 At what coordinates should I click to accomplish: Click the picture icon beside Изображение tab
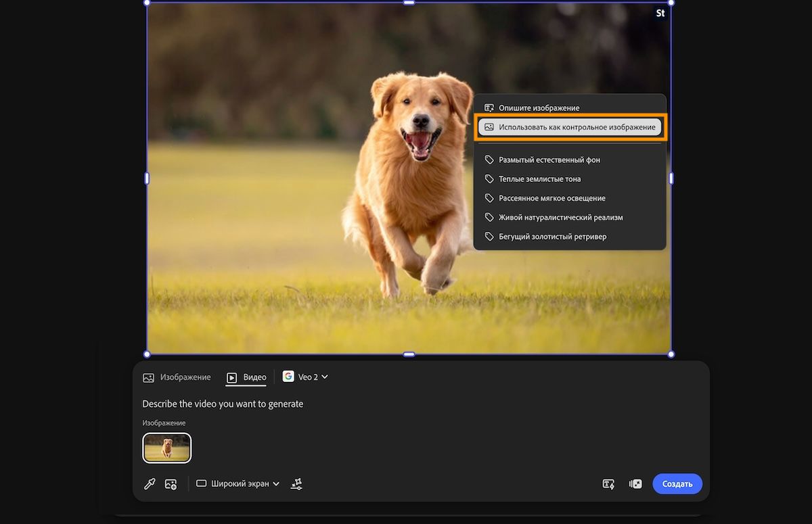click(x=149, y=377)
